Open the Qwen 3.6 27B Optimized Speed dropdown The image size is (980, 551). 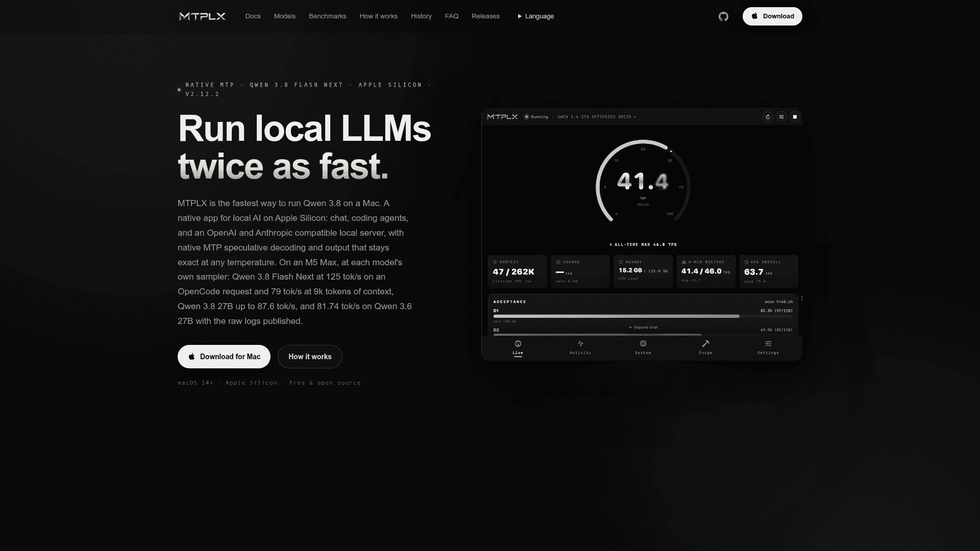click(x=597, y=117)
